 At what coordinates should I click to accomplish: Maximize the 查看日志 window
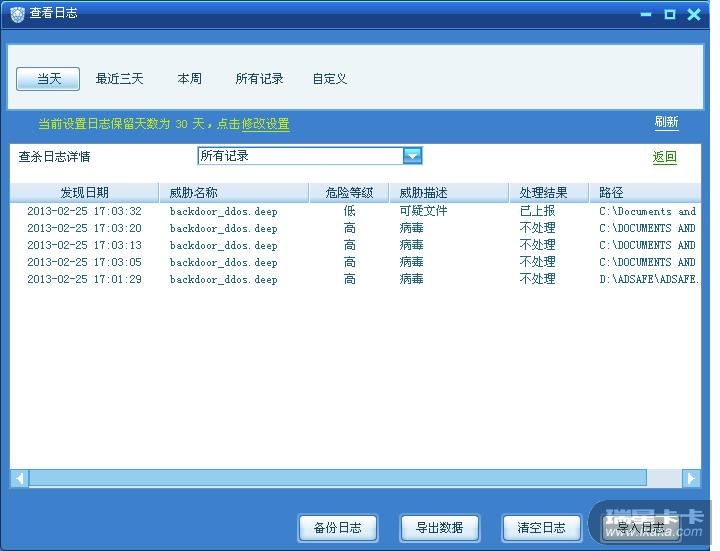pos(669,14)
